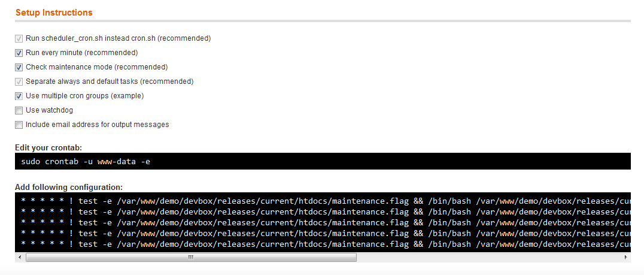Click the horizontal scrollbar right arrow
The width and height of the screenshot is (644, 275).
pyautogui.click(x=626, y=257)
